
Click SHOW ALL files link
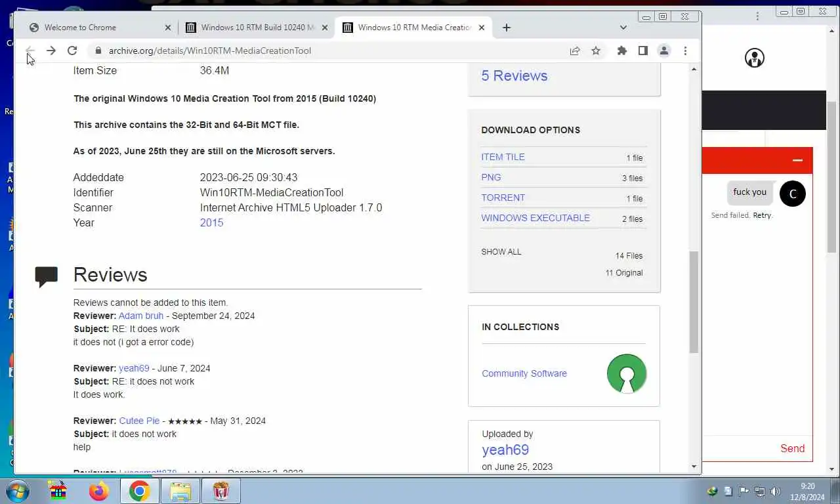[501, 252]
